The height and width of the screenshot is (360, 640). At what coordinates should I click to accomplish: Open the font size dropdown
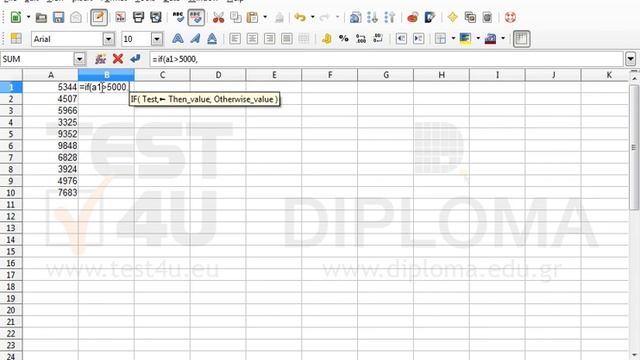(x=157, y=39)
